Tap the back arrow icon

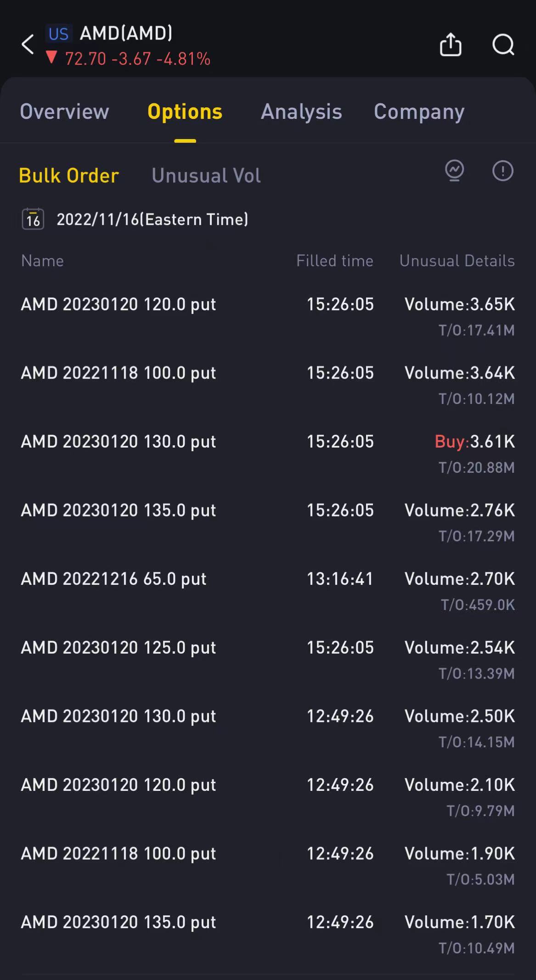pyautogui.click(x=28, y=45)
